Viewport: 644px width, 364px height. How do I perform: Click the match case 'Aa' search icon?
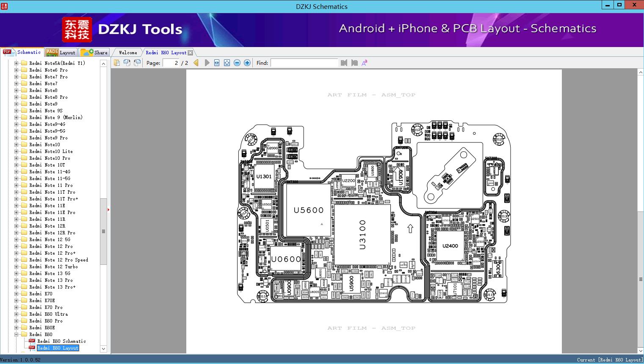364,63
